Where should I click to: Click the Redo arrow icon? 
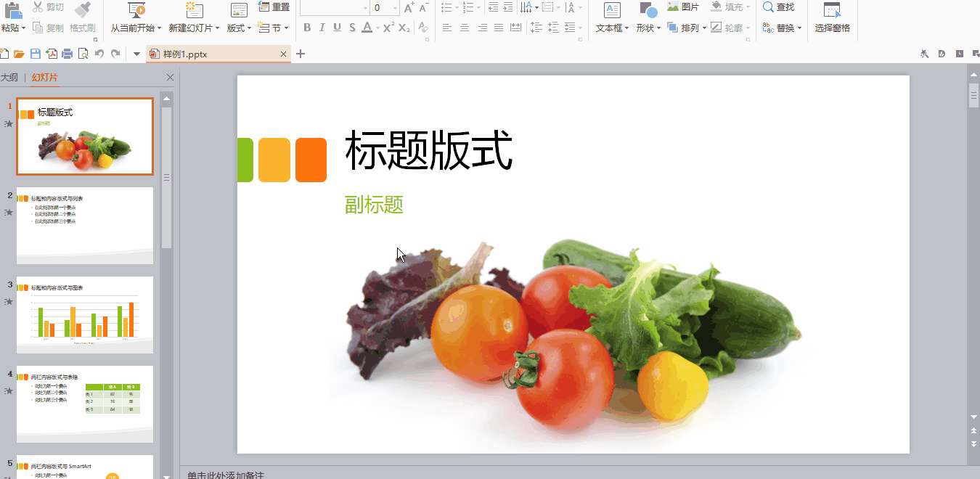pos(115,54)
